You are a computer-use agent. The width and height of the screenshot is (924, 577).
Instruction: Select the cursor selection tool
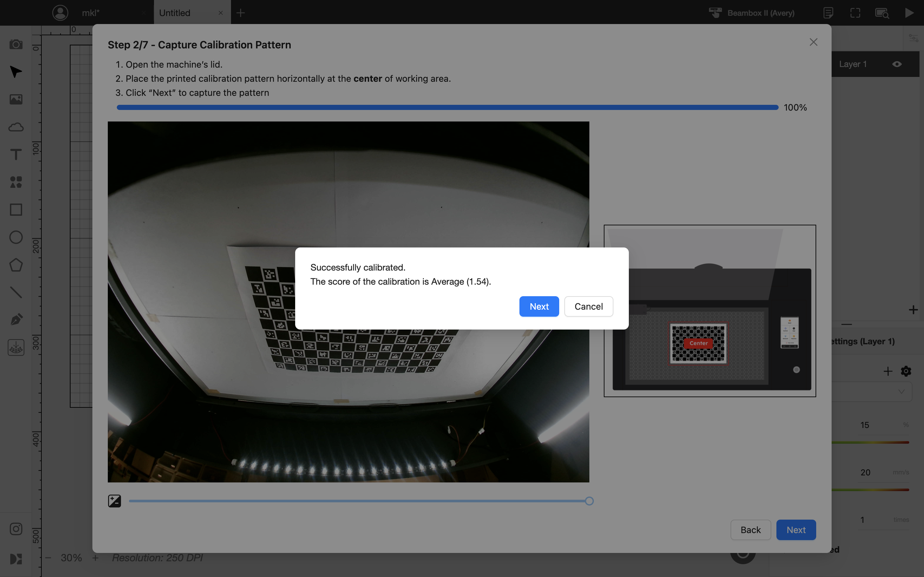tap(16, 72)
